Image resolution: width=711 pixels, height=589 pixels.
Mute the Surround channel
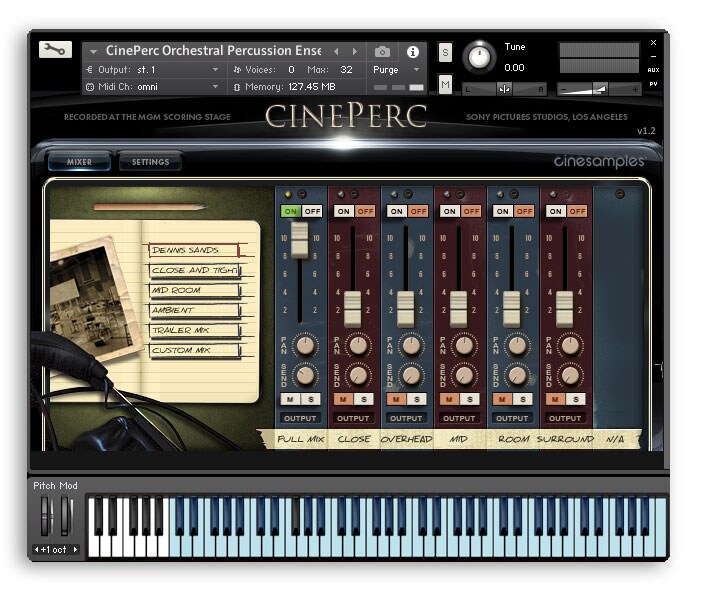click(x=555, y=399)
